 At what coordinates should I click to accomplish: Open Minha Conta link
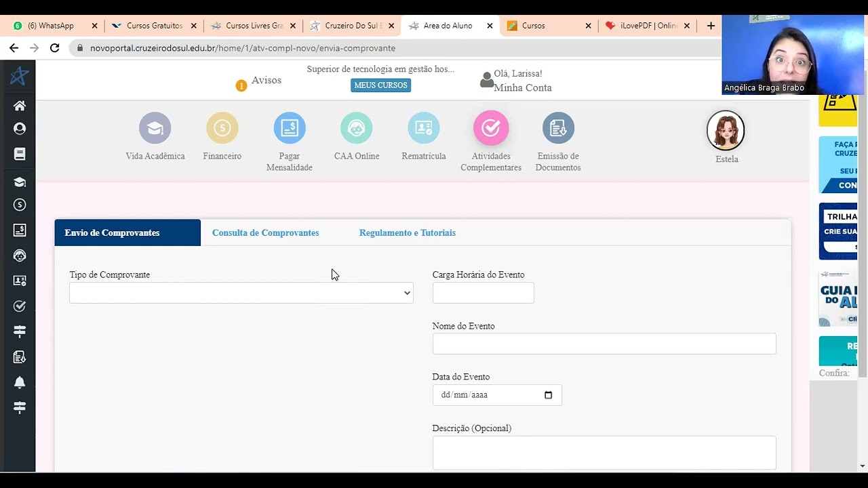pos(523,87)
